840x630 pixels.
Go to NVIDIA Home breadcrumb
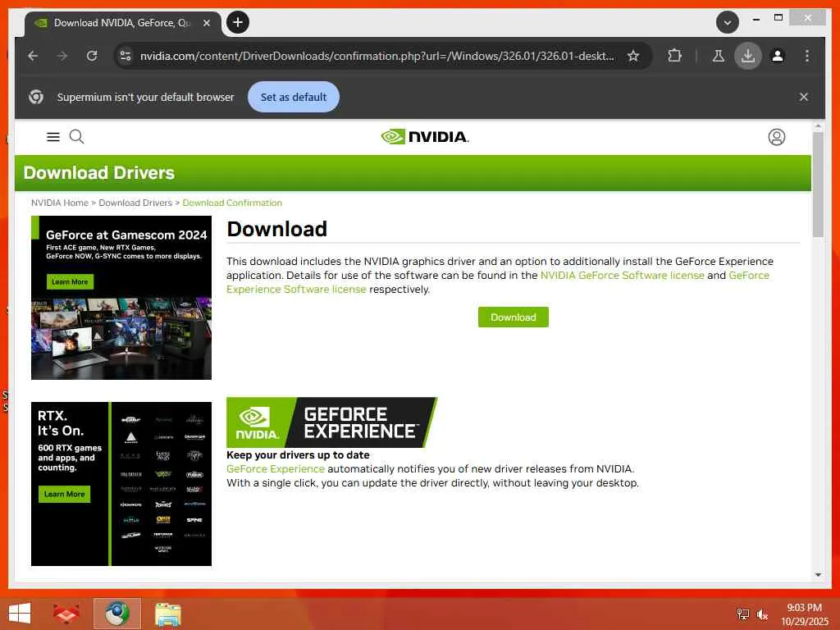click(x=59, y=203)
